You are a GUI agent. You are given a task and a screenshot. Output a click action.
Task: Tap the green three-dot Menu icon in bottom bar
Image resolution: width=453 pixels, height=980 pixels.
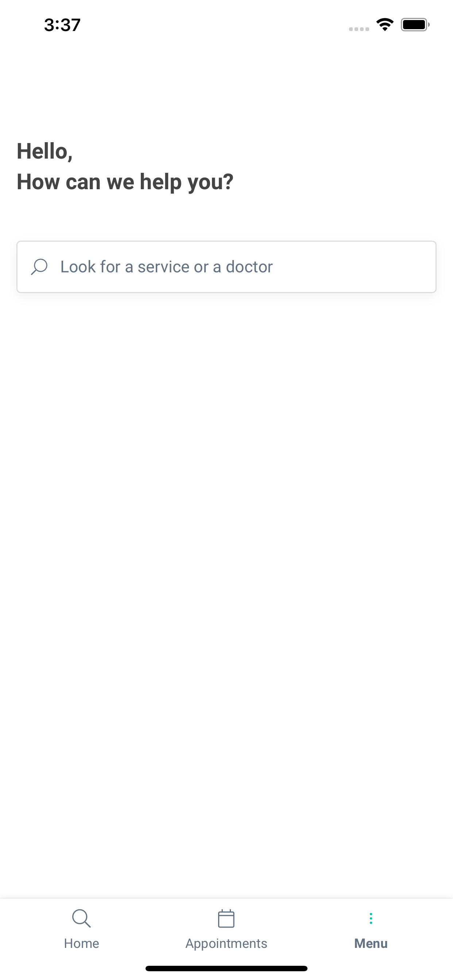pyautogui.click(x=371, y=918)
